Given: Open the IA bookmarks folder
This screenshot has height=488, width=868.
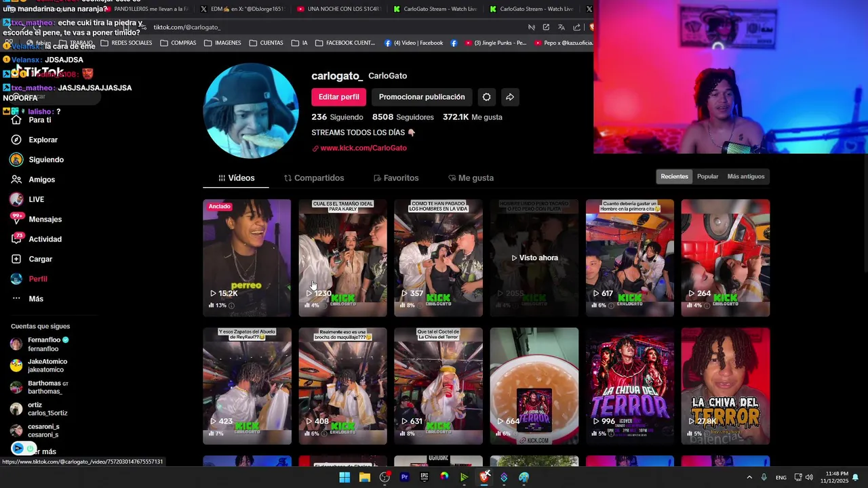Looking at the screenshot, I should point(299,43).
